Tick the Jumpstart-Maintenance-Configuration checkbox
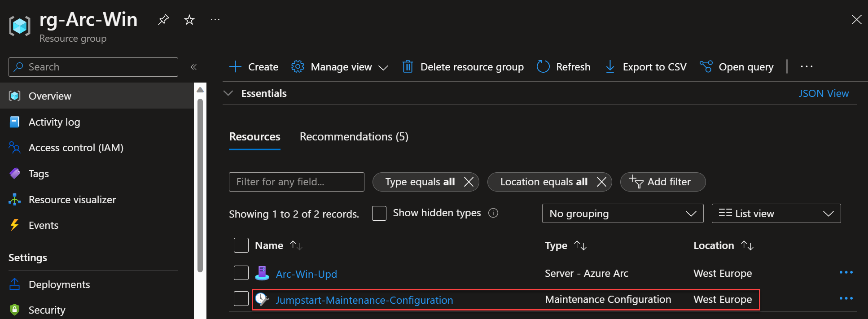The width and height of the screenshot is (868, 319). [241, 299]
